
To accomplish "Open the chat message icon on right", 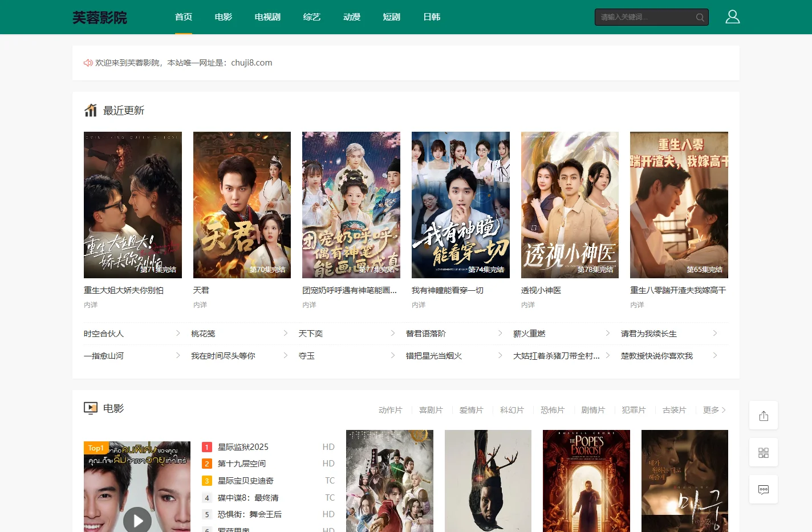I will click(x=764, y=490).
